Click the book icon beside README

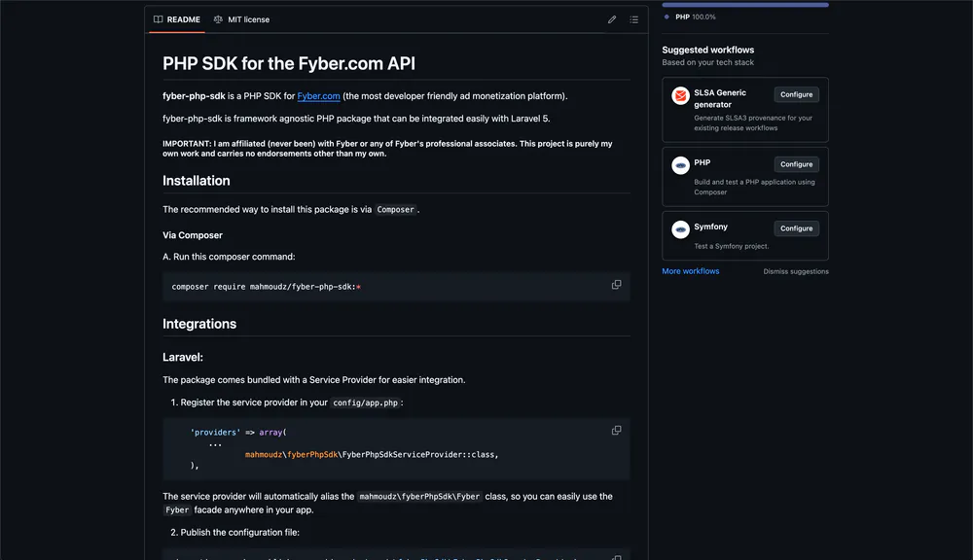pyautogui.click(x=158, y=18)
